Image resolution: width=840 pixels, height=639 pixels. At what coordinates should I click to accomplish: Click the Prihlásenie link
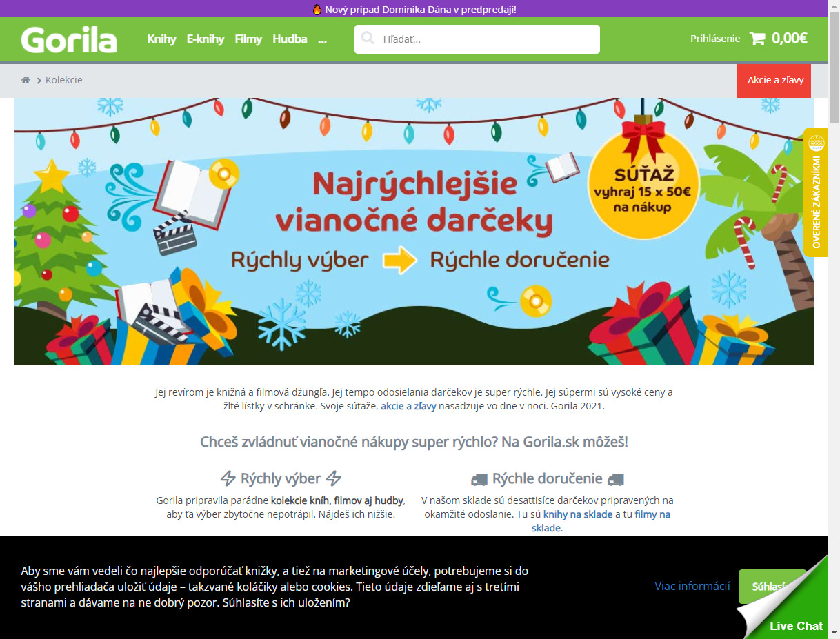715,39
